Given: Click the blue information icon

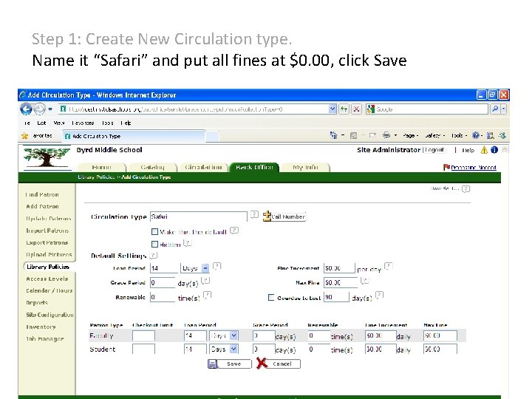Looking at the screenshot, I should pos(494,149).
